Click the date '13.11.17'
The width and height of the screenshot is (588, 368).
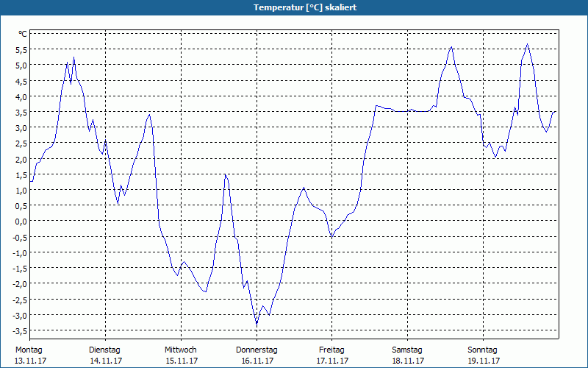click(x=30, y=361)
